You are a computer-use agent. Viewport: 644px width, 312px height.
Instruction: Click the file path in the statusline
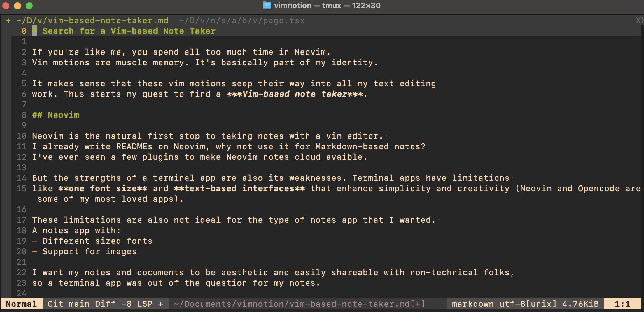(300, 304)
